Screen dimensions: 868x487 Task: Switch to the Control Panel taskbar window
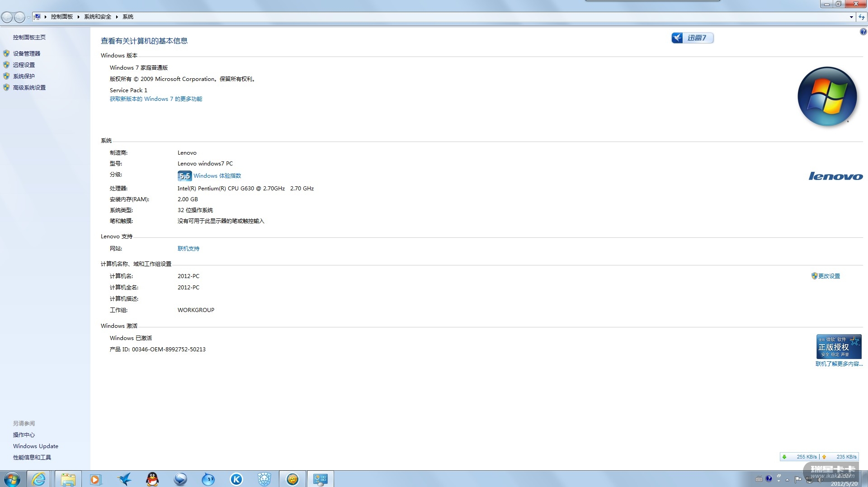click(x=321, y=479)
